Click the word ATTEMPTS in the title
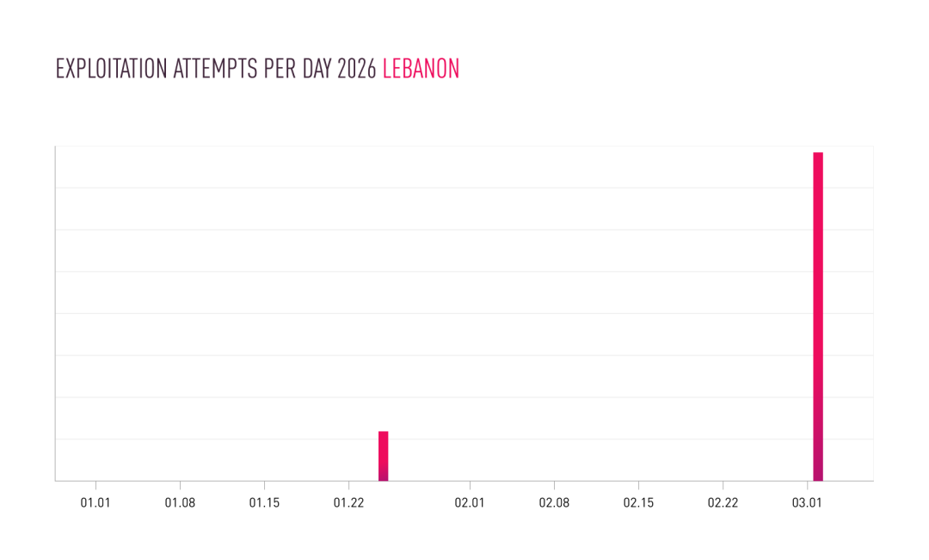This screenshot has height=560, width=929. click(206, 70)
